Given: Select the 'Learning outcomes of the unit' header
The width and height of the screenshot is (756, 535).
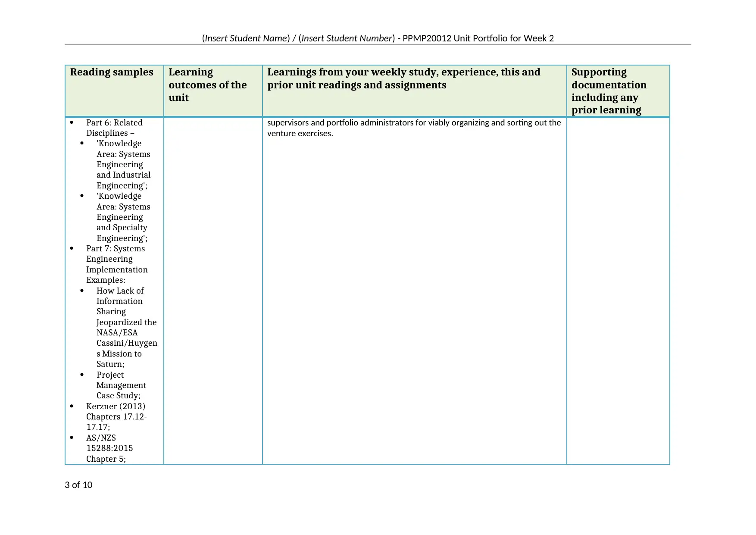Looking at the screenshot, I should (207, 84).
